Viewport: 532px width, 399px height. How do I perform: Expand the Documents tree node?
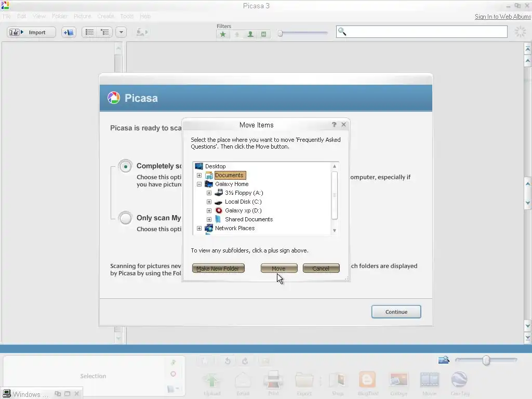[199, 176]
